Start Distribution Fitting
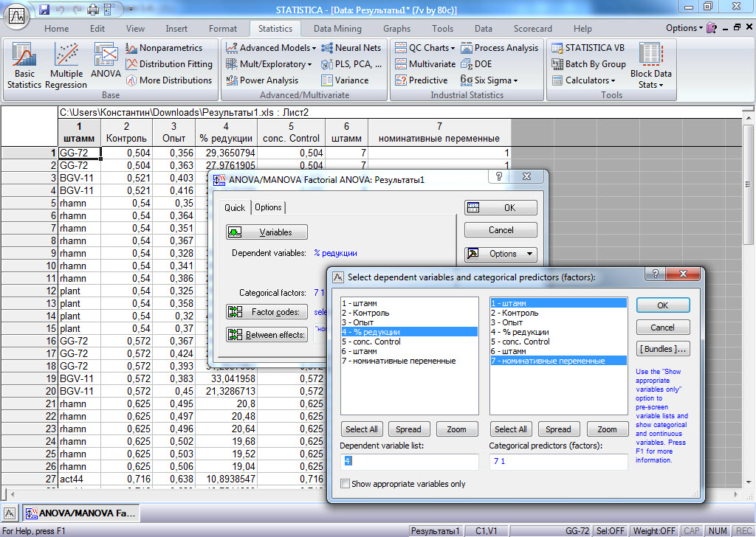 coord(169,64)
